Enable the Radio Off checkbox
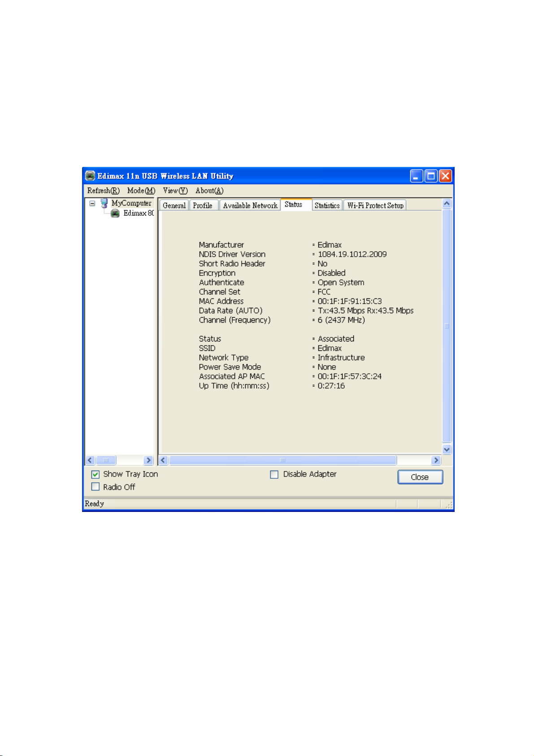The height and width of the screenshot is (756, 534). click(x=96, y=487)
